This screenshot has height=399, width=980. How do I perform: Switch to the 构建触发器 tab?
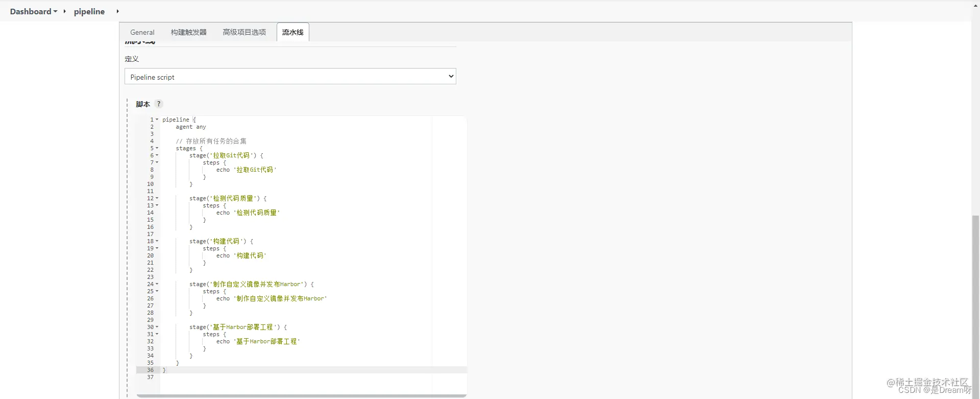pyautogui.click(x=189, y=32)
